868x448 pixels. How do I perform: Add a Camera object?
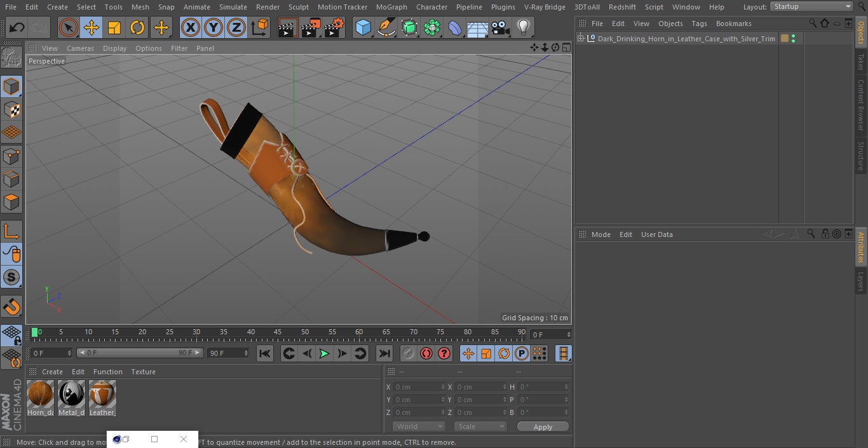point(500,27)
